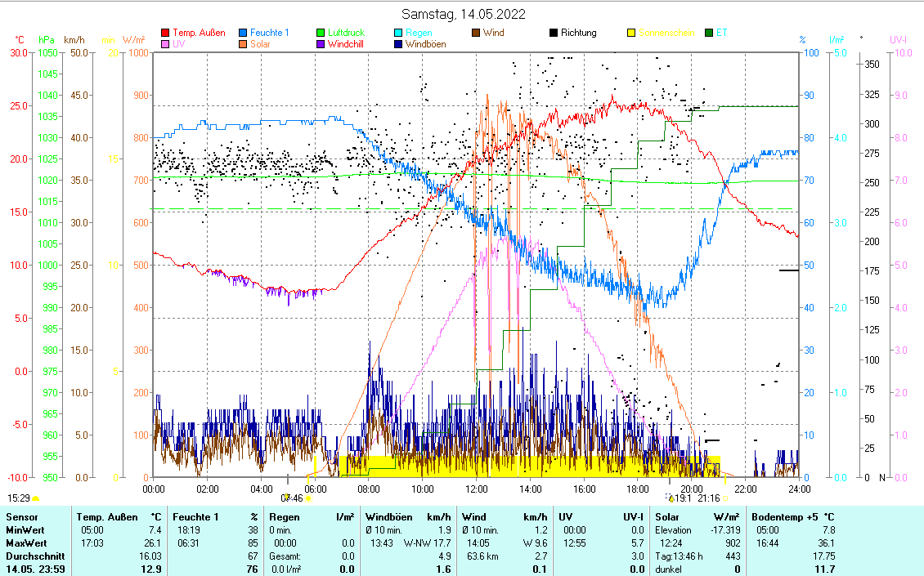Click the red Temp. Außen legend square

(x=166, y=33)
